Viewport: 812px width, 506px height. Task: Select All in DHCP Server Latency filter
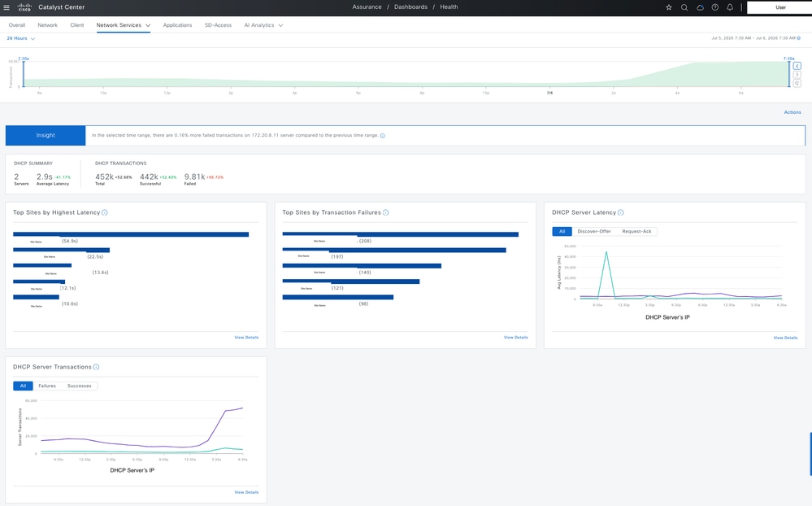click(x=562, y=231)
